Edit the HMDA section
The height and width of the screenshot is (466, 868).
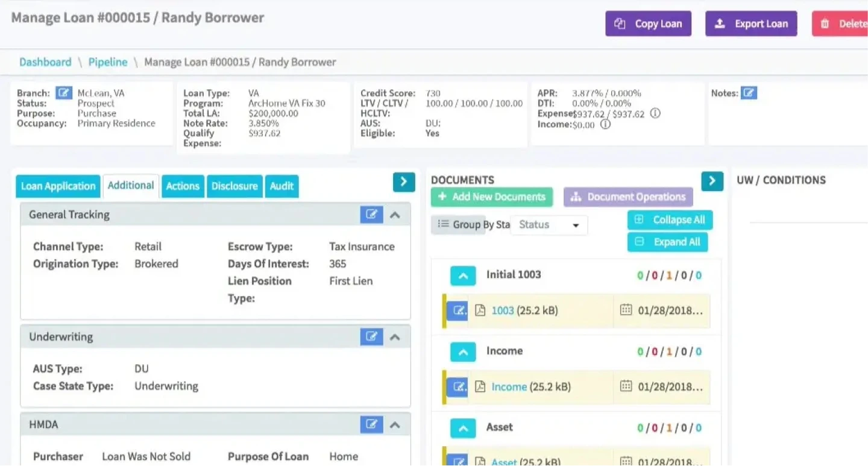click(372, 424)
